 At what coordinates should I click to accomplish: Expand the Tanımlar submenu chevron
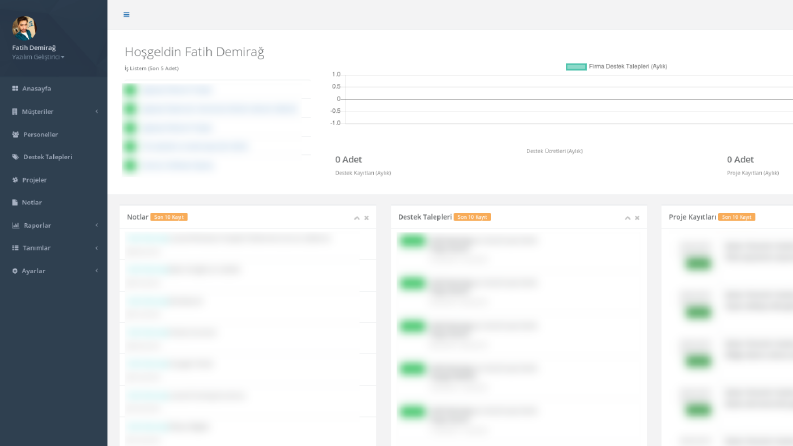97,248
